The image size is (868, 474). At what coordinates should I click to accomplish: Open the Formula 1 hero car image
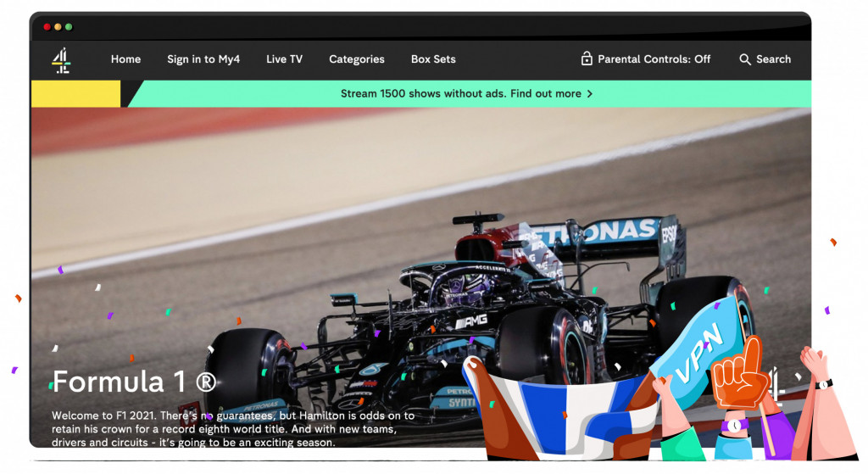pos(420,277)
